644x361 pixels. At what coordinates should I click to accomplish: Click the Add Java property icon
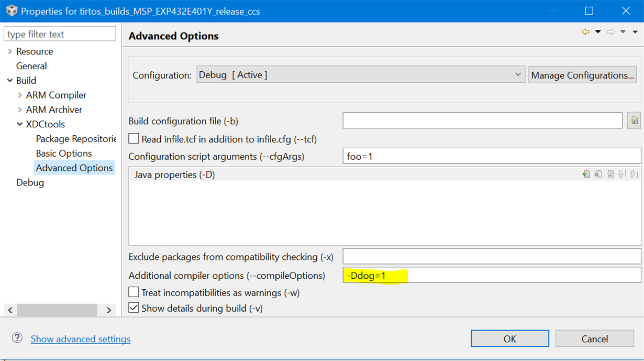click(x=586, y=174)
